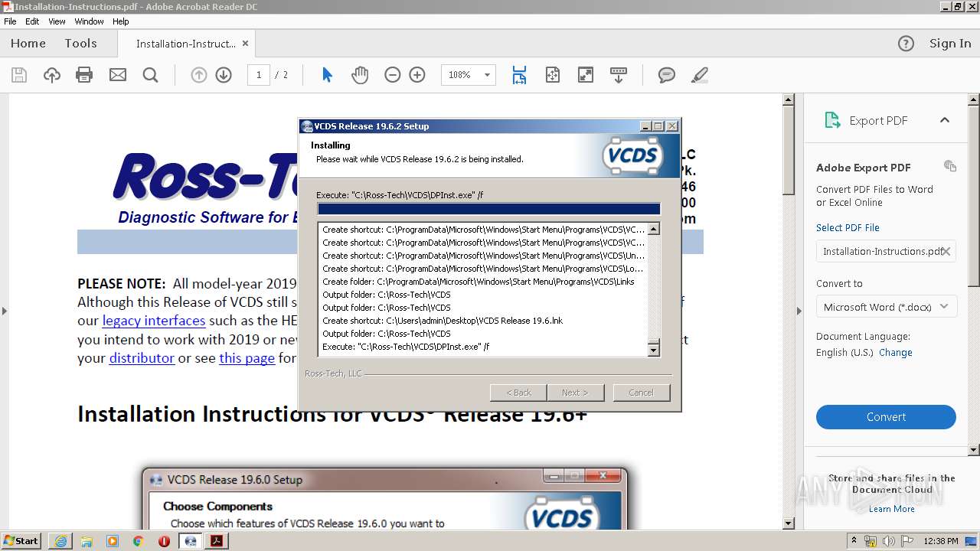Show hidden system tray icons

click(854, 541)
